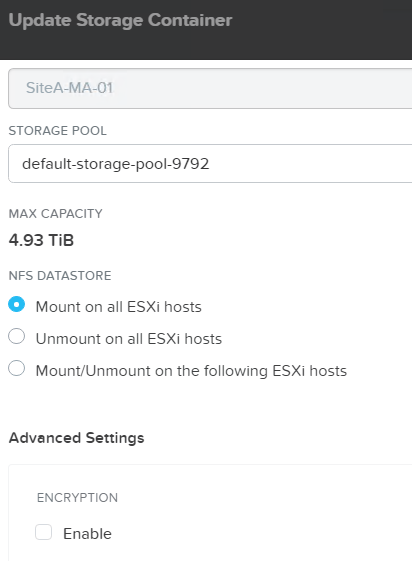This screenshot has width=412, height=561.
Task: Choose Mount/Unmount on the following ESXi hosts radio
Action: click(x=16, y=369)
